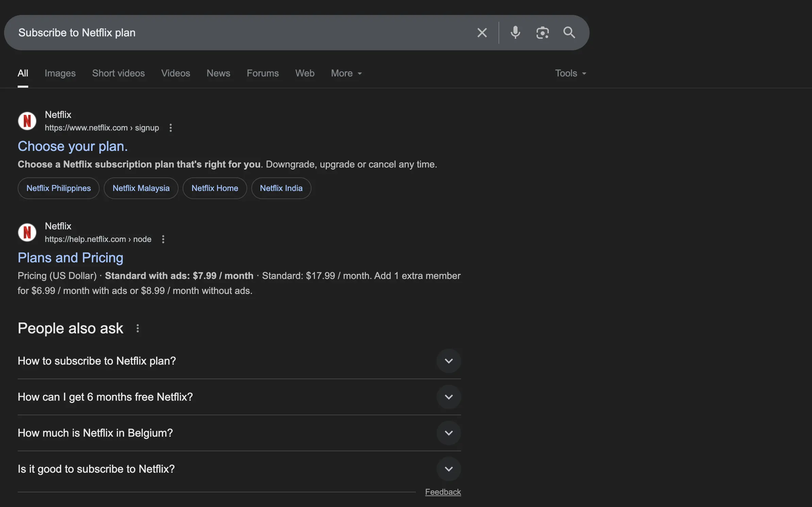Click the Netflix site name above signup URL
This screenshot has width=812, height=507.
58,115
